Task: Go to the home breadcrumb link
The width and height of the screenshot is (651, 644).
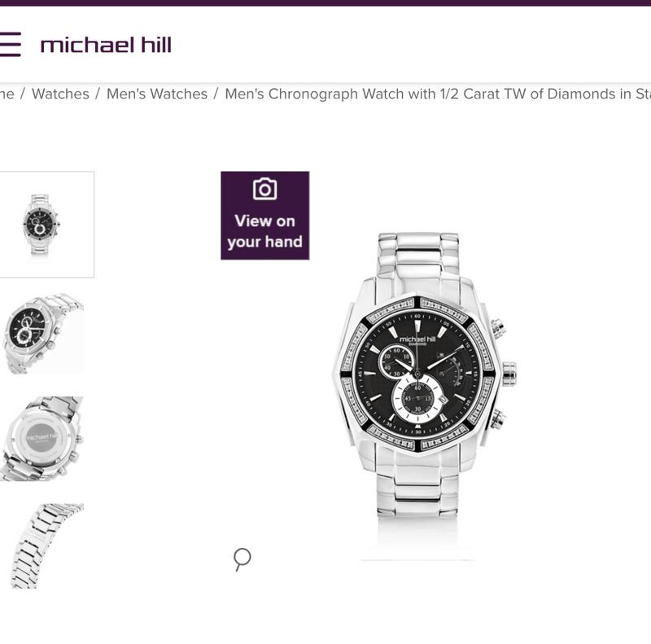Action: click(x=7, y=94)
